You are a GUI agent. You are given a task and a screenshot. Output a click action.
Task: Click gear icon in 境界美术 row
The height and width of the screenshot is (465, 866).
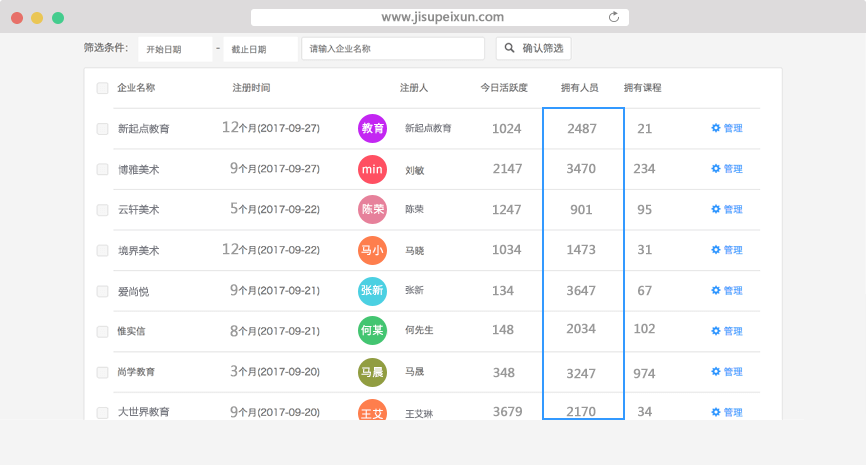click(716, 250)
